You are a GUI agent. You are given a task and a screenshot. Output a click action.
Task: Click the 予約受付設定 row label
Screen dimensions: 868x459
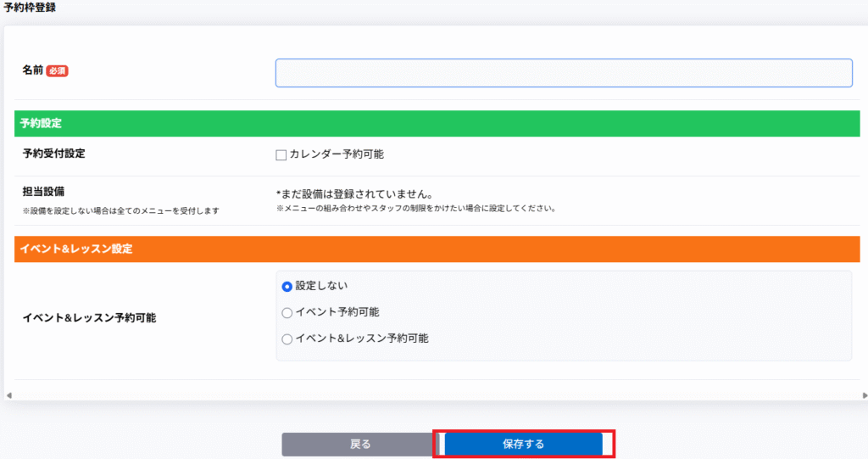[53, 154]
